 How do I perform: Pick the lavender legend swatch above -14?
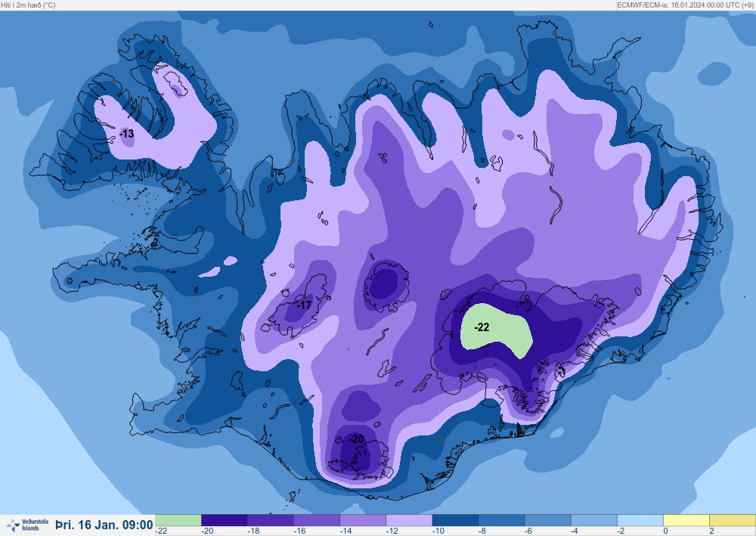(x=363, y=520)
